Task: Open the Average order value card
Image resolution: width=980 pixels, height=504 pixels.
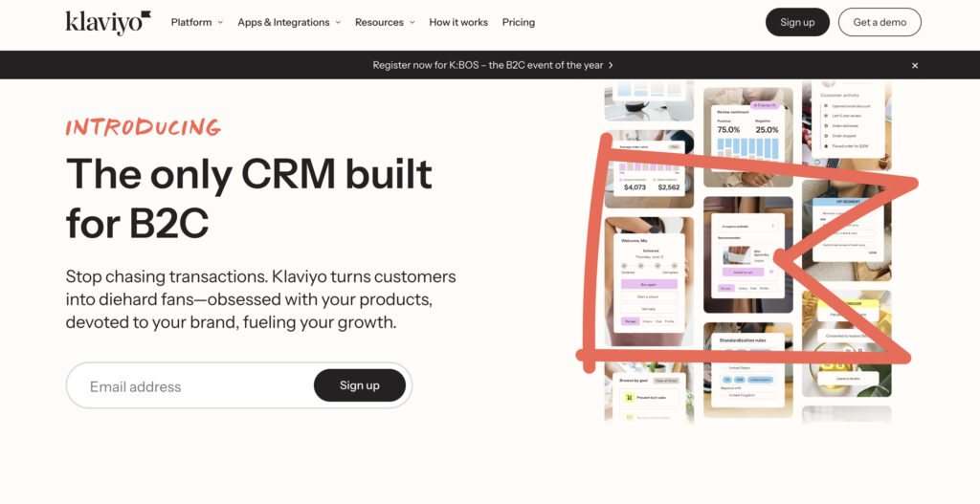Action: pyautogui.click(x=649, y=168)
